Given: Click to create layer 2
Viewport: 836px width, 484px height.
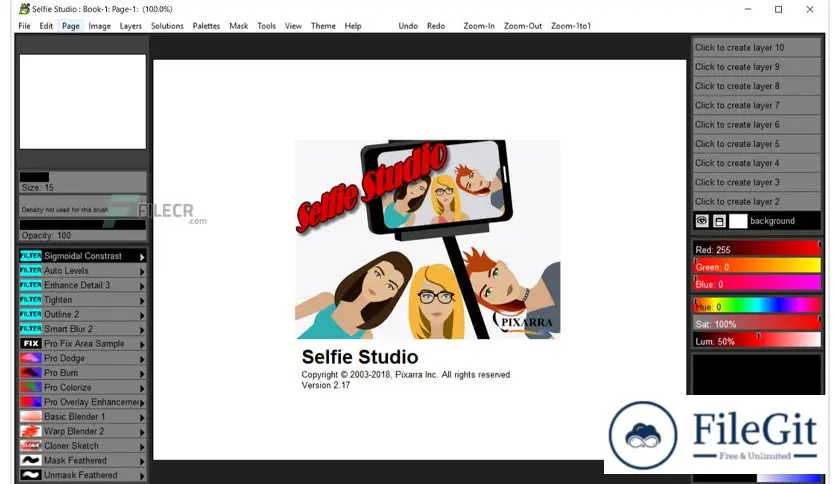Looking at the screenshot, I should coord(756,201).
